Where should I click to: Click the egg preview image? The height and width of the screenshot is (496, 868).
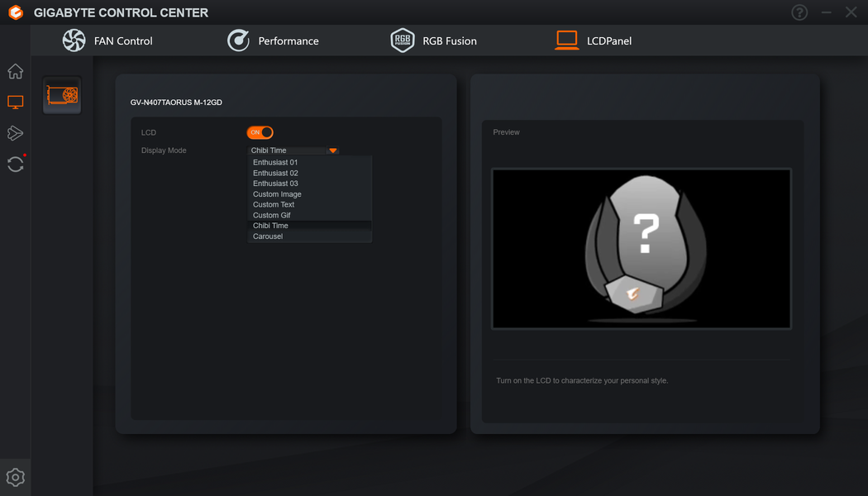coord(641,249)
